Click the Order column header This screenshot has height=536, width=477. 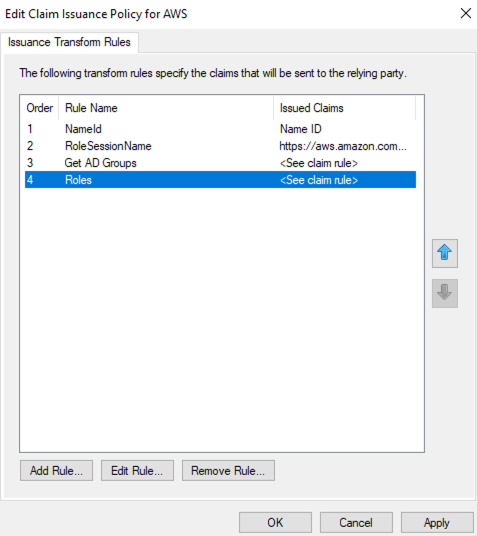40,108
